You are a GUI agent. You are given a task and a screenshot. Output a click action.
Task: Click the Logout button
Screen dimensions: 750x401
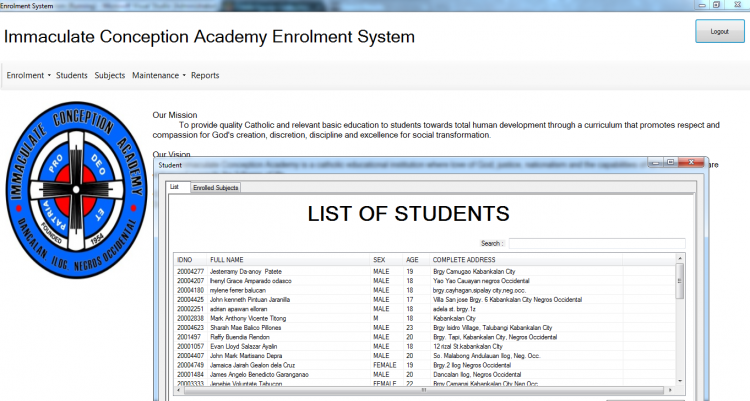[x=719, y=31]
